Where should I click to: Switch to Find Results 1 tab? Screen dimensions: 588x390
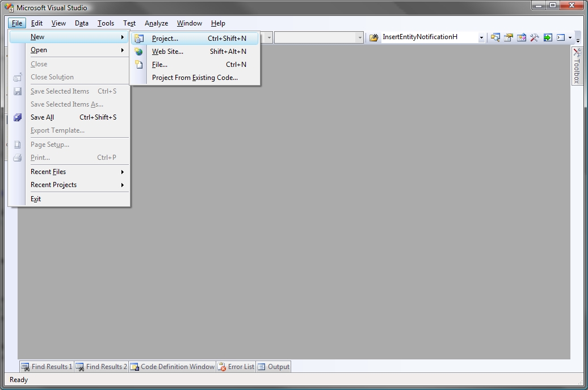(x=47, y=367)
